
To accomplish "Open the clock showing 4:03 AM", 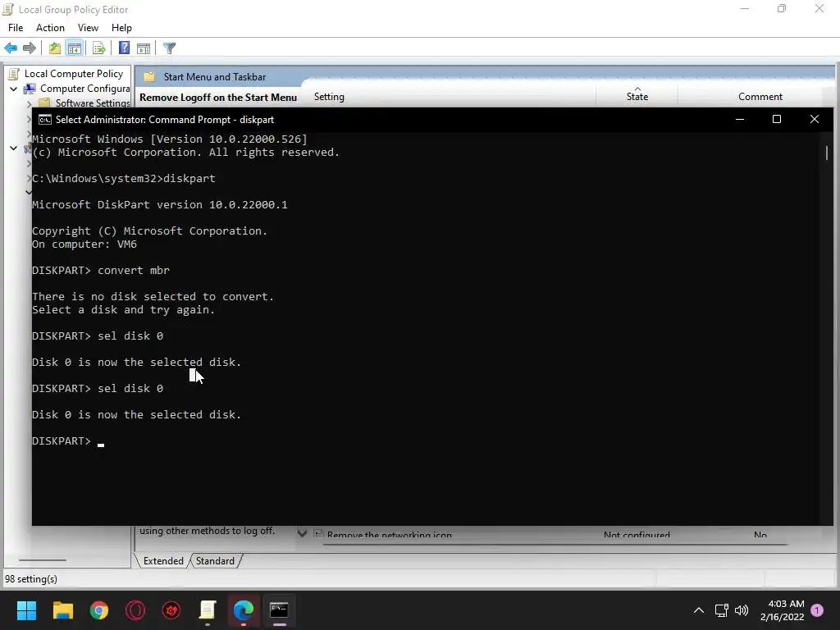I will point(782,610).
